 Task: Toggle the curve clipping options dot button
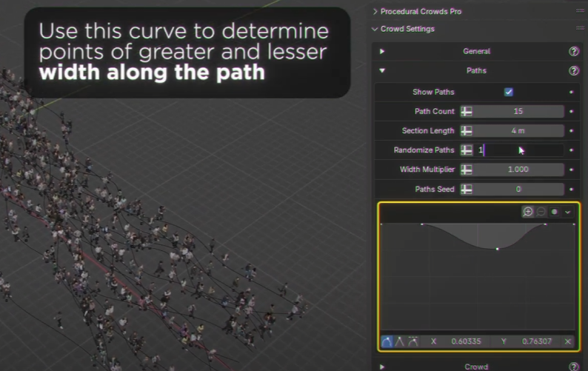click(555, 212)
